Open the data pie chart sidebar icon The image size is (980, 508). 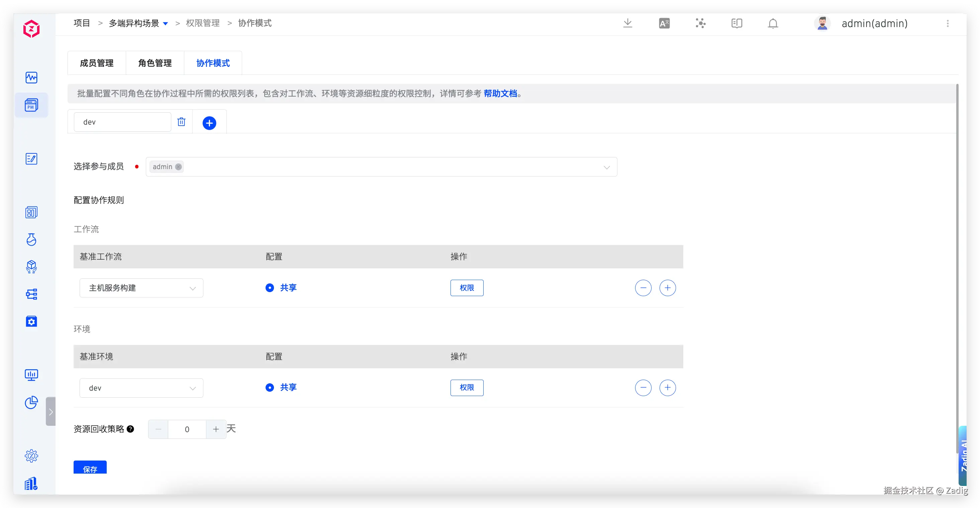(x=31, y=402)
